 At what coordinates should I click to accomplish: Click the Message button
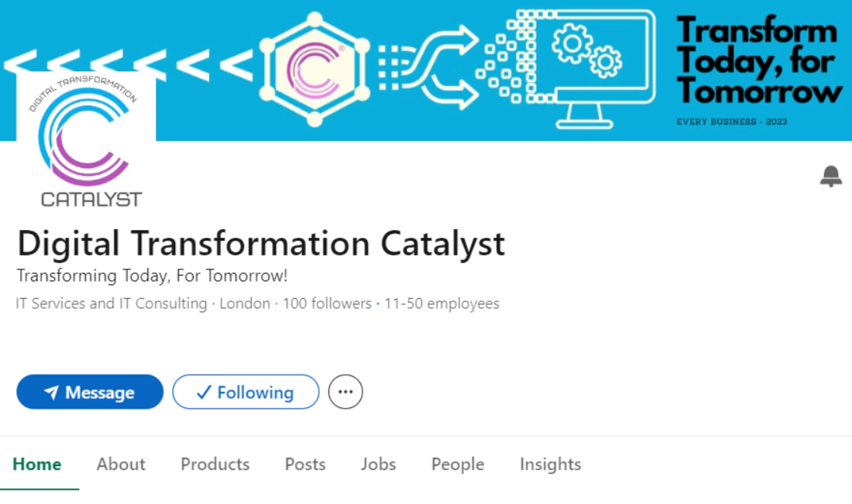tap(90, 392)
